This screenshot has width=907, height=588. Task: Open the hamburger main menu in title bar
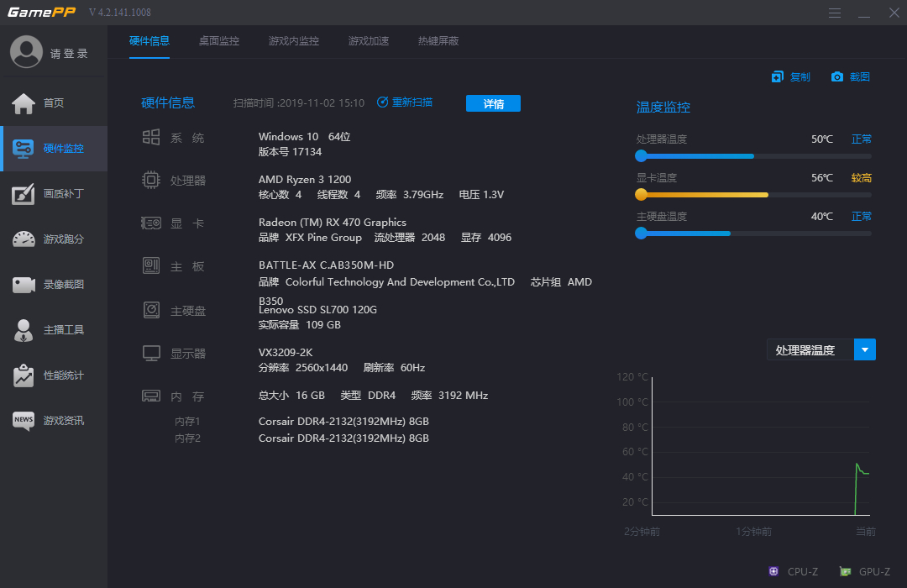pyautogui.click(x=835, y=13)
